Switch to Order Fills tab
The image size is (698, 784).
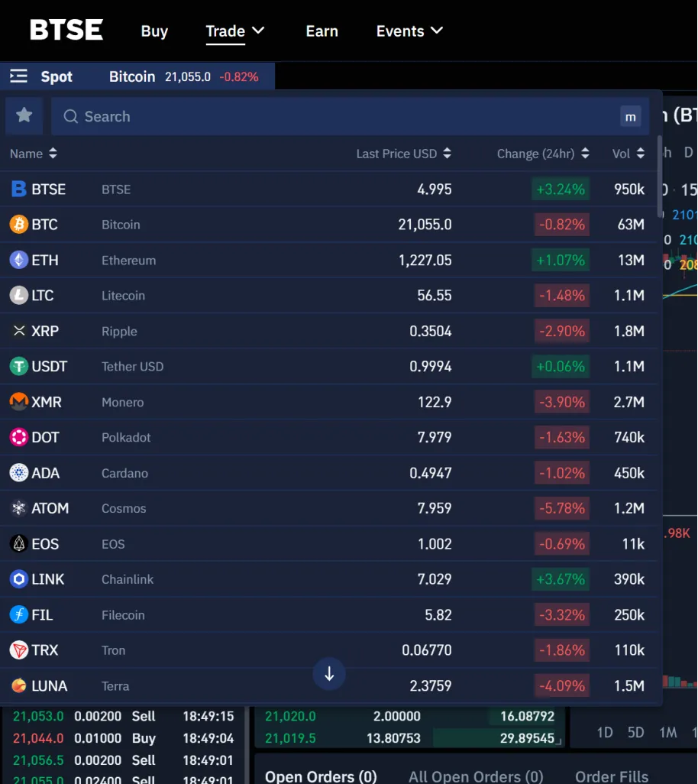(x=612, y=776)
